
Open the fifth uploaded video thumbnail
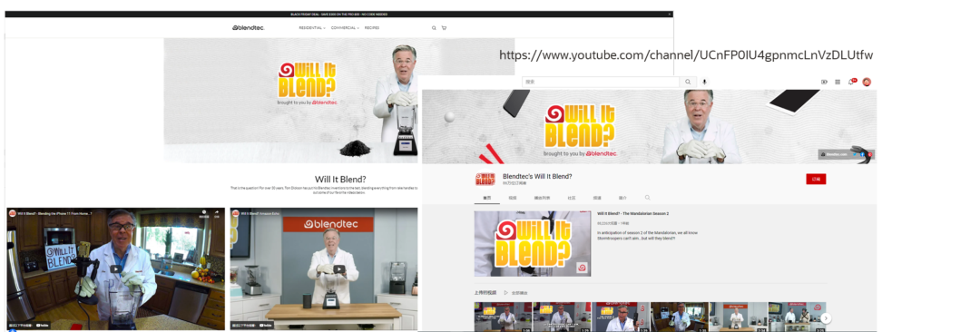[x=738, y=317]
